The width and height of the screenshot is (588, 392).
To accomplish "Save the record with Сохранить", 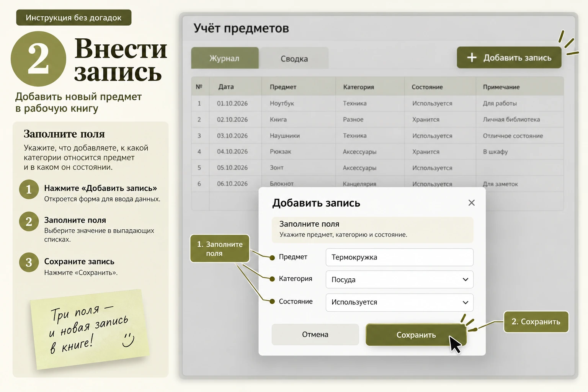I will [416, 335].
